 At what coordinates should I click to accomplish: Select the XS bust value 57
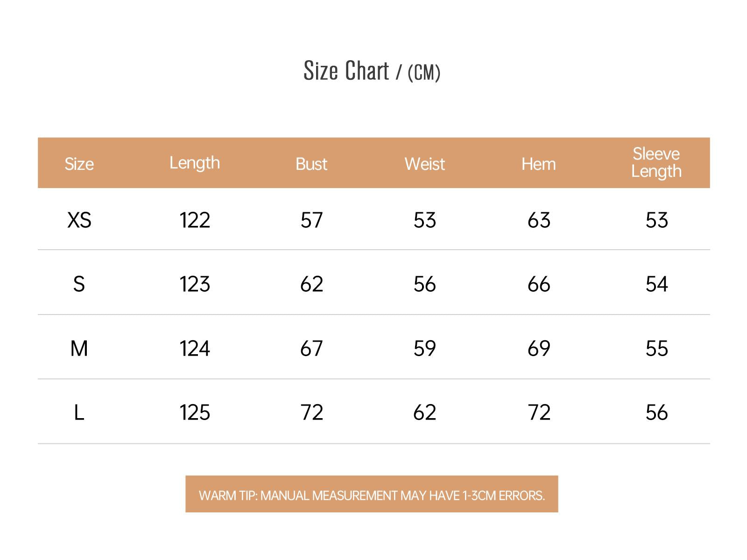(311, 220)
